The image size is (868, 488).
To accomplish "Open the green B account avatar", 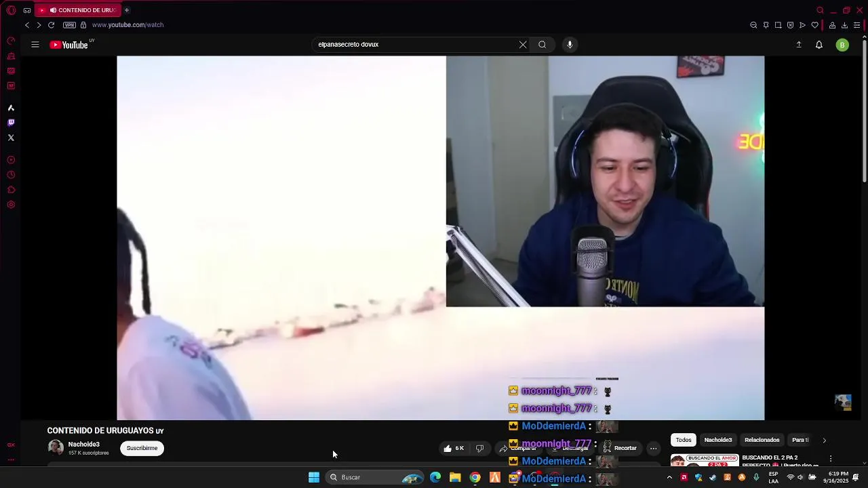I will tap(842, 45).
